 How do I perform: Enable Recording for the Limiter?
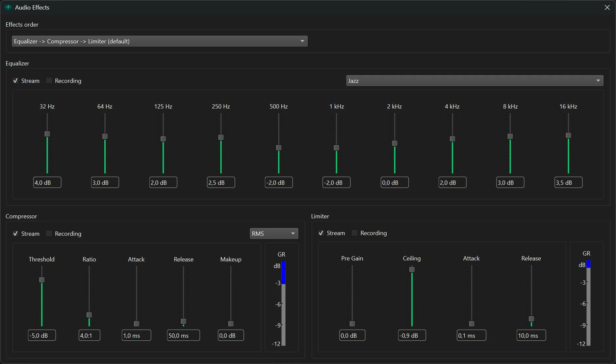[x=354, y=233]
